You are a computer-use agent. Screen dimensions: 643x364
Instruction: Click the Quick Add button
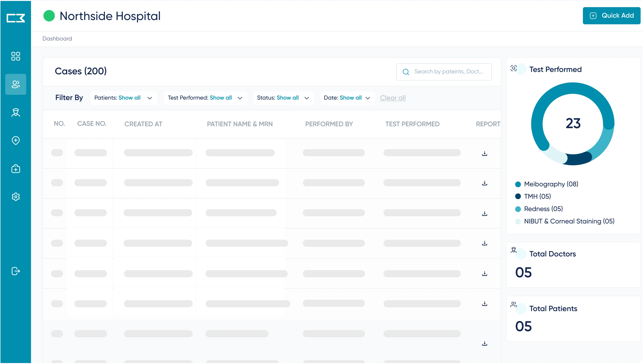click(612, 15)
